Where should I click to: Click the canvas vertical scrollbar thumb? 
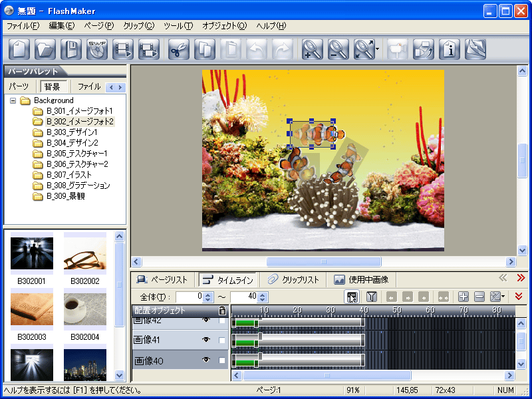(522, 161)
